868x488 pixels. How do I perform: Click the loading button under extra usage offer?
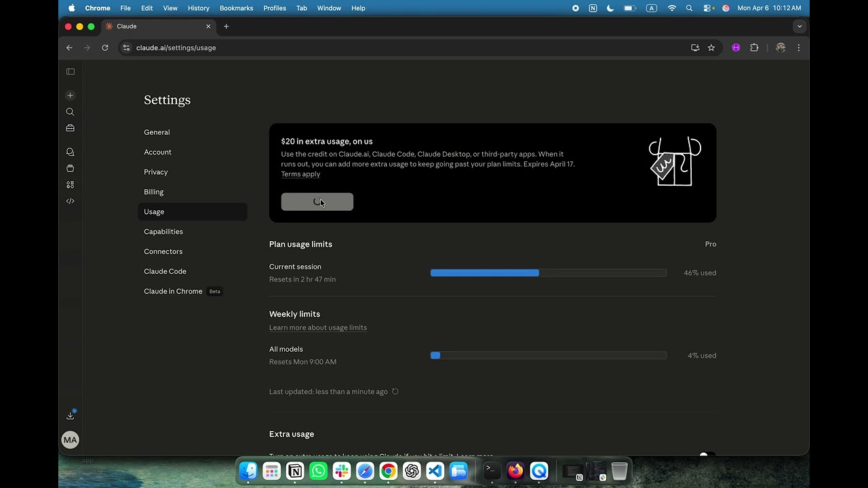coord(317,202)
